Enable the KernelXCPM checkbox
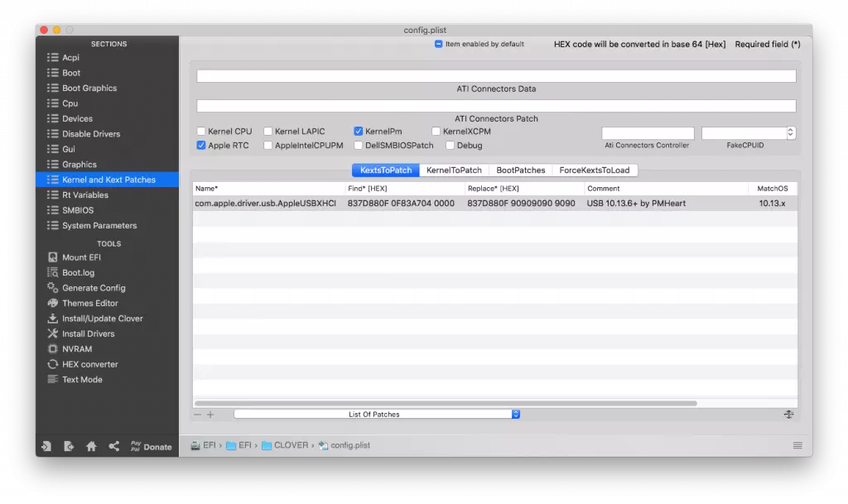The height and width of the screenshot is (504, 848). [436, 132]
